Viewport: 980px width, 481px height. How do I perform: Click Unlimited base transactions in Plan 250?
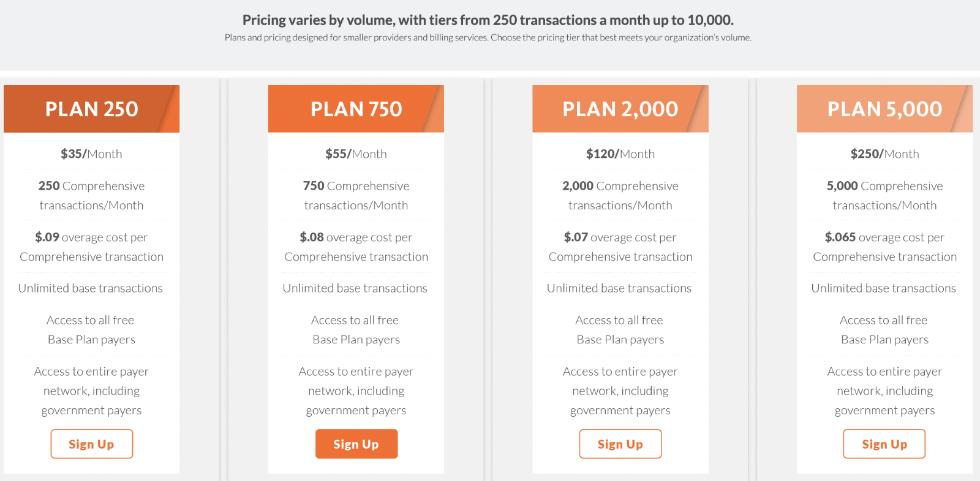[91, 288]
